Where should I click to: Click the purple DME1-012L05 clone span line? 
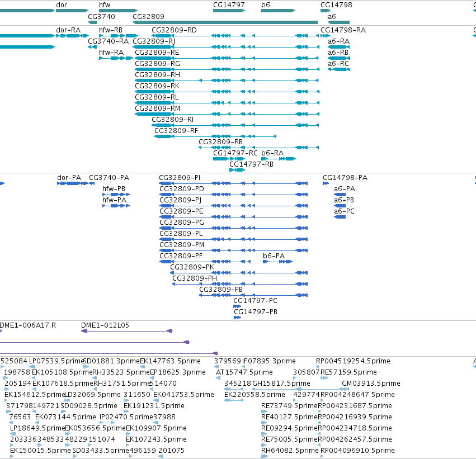(127, 331)
